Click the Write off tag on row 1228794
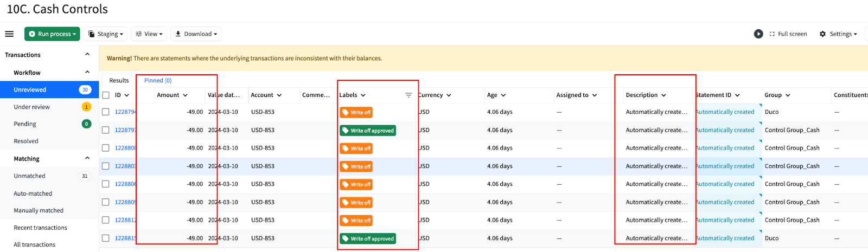This screenshot has height=252, width=868. coord(356,113)
